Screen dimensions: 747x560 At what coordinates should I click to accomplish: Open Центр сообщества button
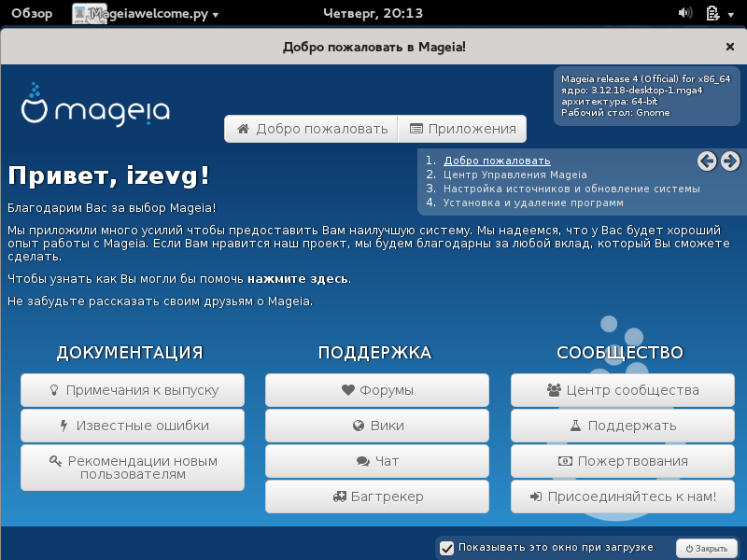[623, 390]
